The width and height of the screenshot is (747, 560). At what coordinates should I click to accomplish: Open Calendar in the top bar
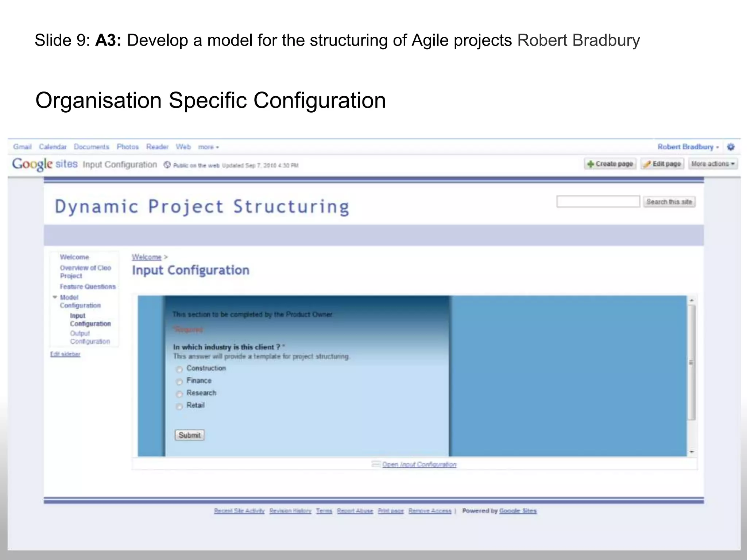[x=53, y=147]
